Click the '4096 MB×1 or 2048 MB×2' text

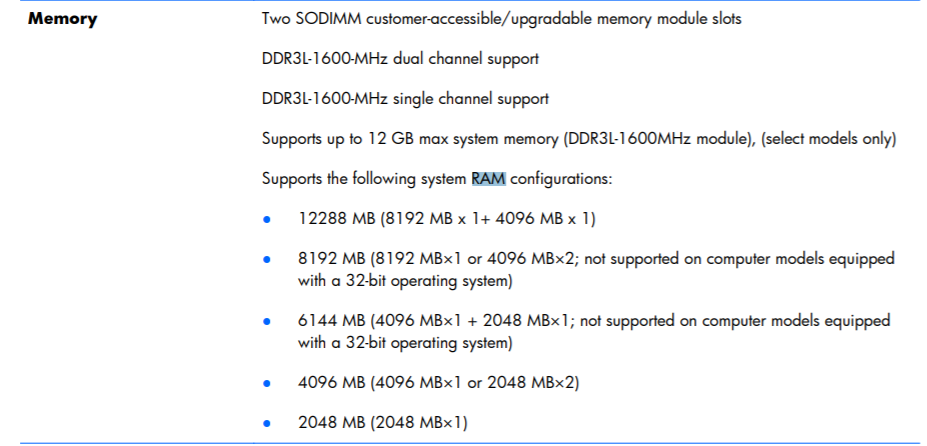tap(475, 383)
